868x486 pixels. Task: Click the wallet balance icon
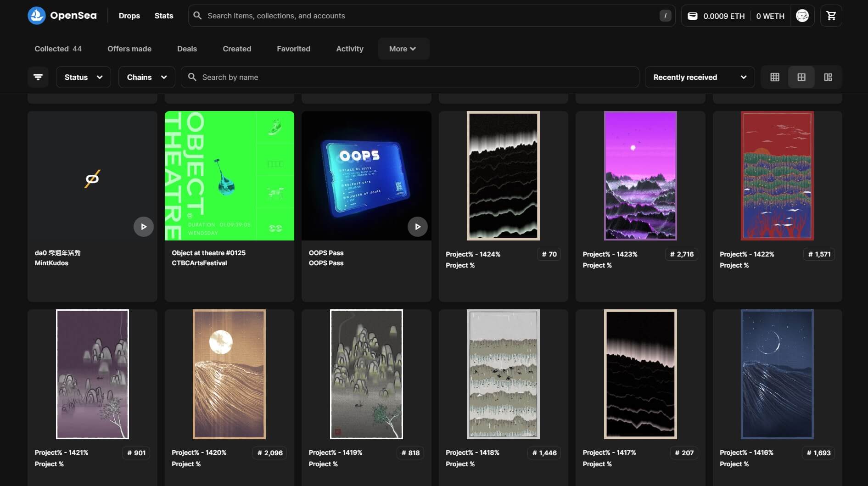click(693, 16)
